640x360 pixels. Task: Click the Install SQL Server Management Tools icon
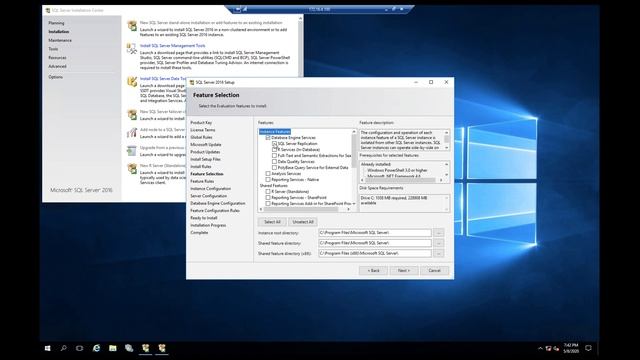(x=131, y=49)
